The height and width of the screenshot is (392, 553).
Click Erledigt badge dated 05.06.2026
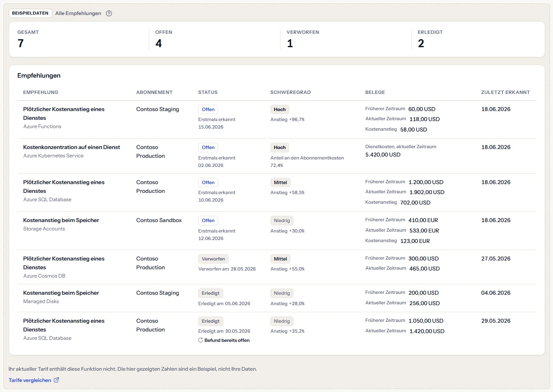[x=211, y=293]
